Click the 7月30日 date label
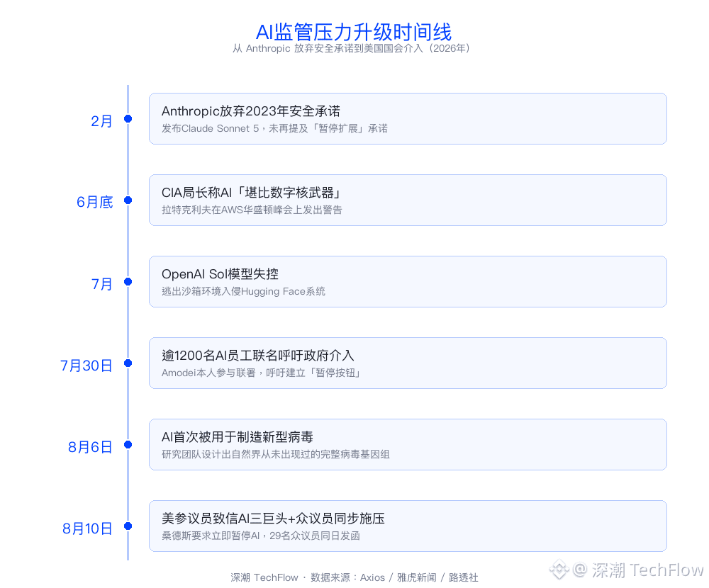The height and width of the screenshot is (588, 709). pos(86,365)
